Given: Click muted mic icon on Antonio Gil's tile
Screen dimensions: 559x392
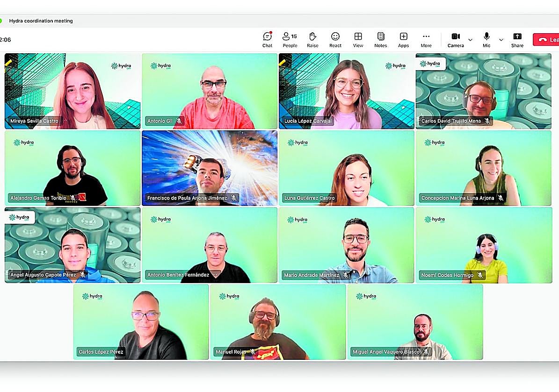Looking at the screenshot, I should coord(179,121).
